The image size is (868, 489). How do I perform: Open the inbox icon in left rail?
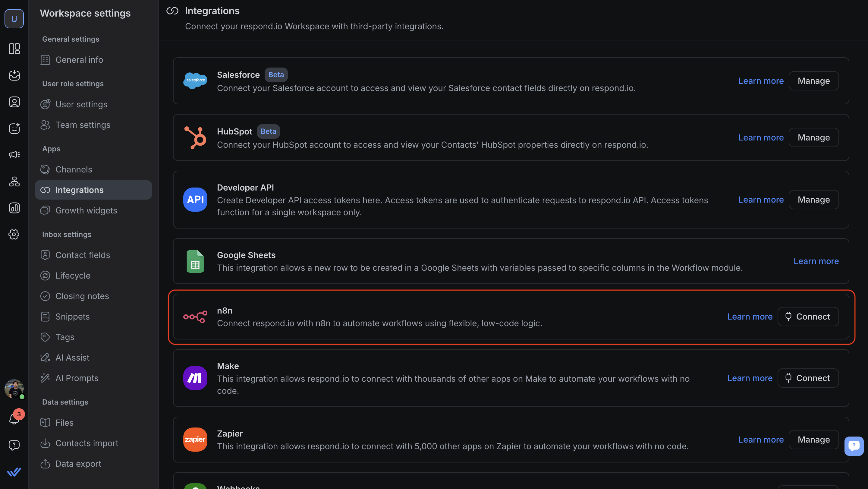[14, 75]
